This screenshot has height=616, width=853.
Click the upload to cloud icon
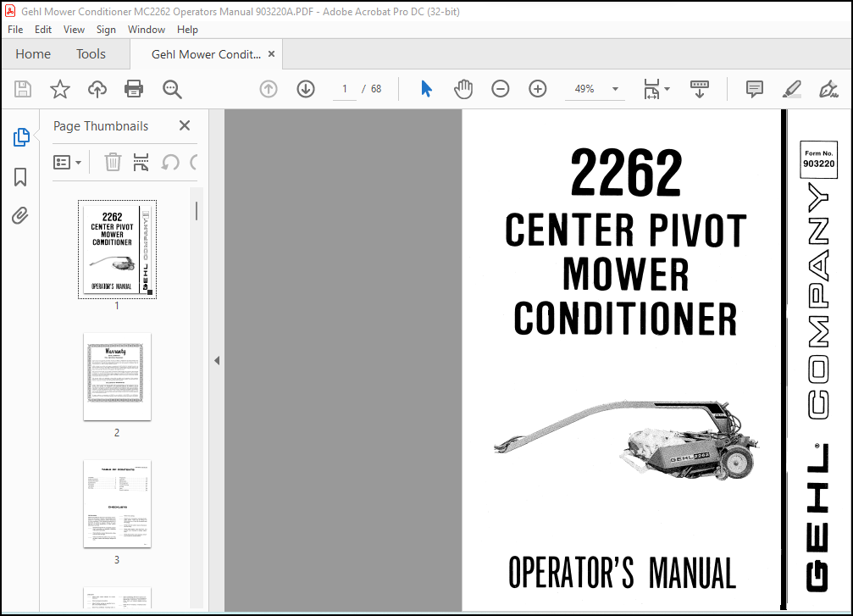[97, 89]
